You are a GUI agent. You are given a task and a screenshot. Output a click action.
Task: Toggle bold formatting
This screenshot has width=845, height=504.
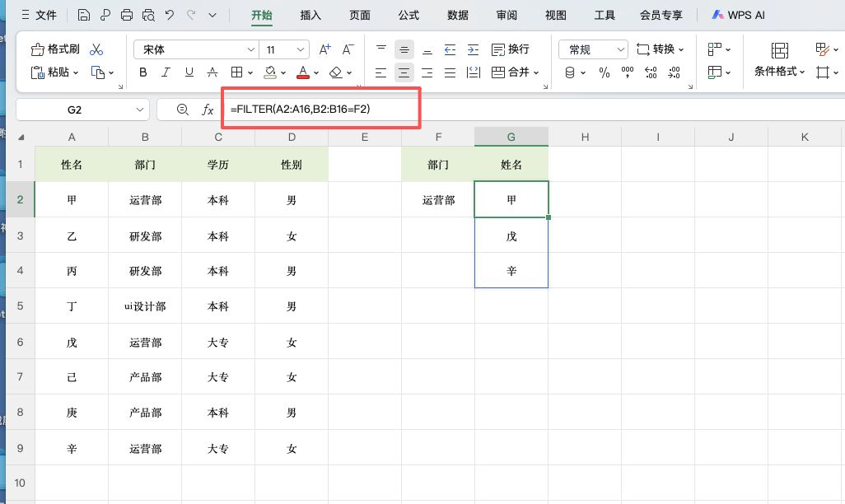[143, 72]
